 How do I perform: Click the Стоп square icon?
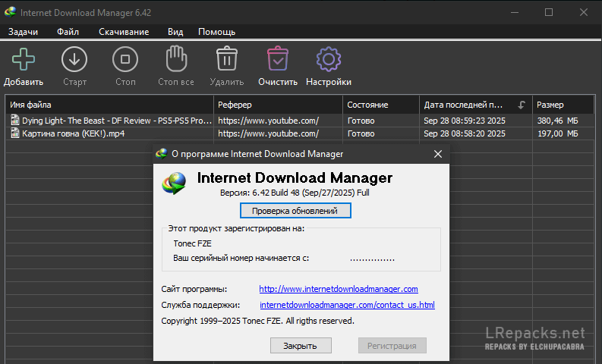[125, 58]
